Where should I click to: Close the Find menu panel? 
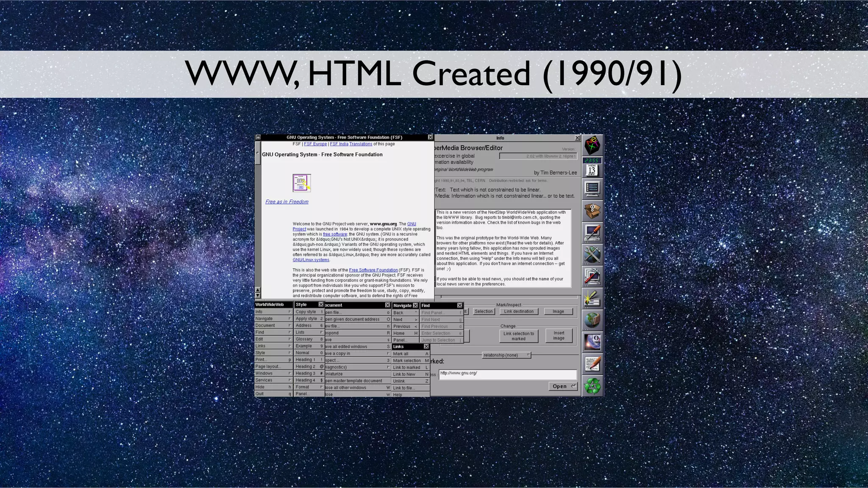459,305
